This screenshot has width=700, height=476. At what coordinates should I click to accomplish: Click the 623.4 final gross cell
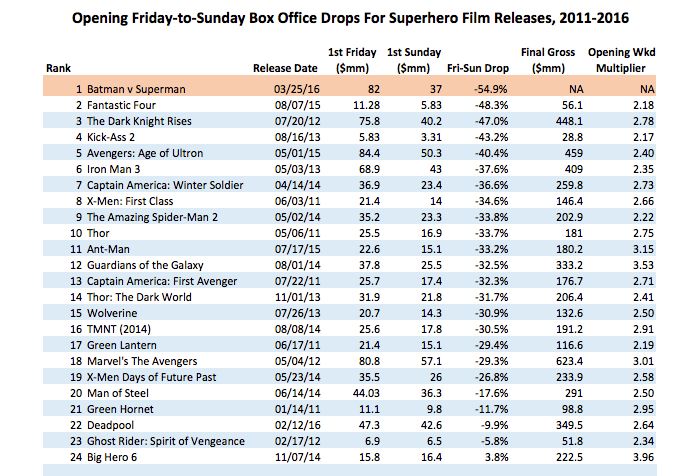pyautogui.click(x=569, y=362)
